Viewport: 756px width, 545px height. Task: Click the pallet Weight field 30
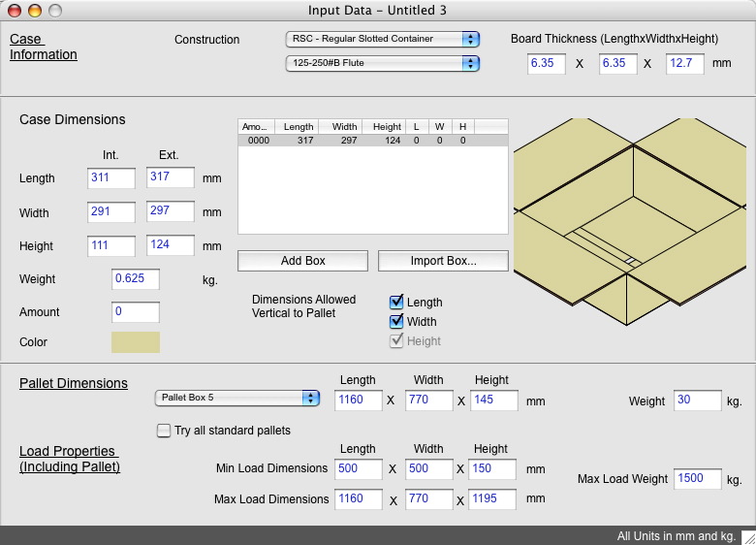tap(697, 401)
